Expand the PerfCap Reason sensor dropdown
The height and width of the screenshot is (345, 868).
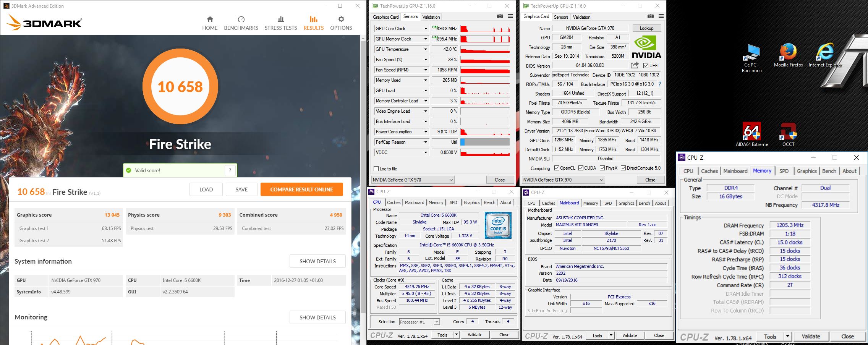[x=426, y=142]
